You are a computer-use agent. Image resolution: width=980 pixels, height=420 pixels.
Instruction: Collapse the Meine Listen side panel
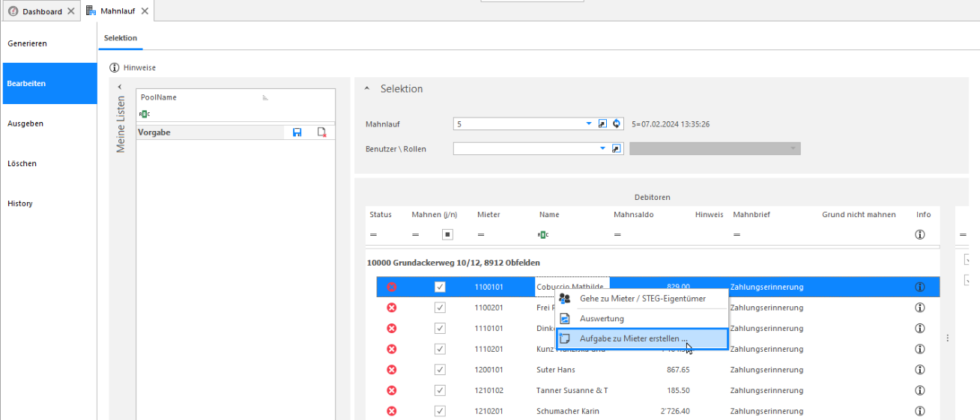point(119,87)
